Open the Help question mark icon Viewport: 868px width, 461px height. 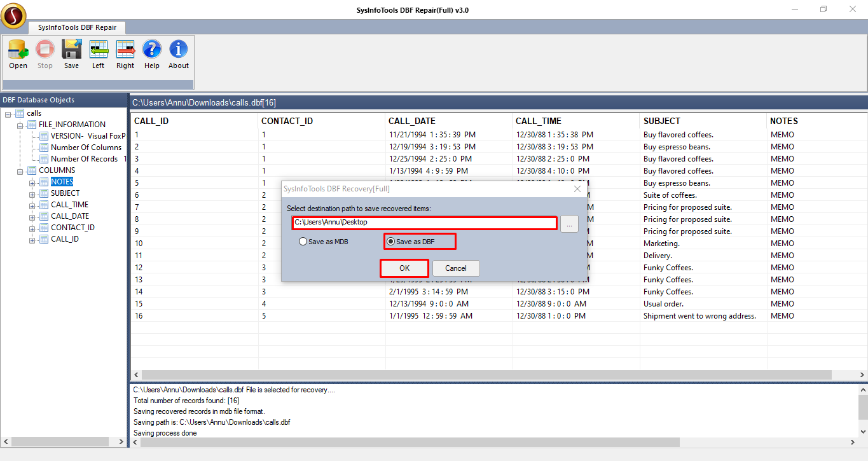click(152, 50)
